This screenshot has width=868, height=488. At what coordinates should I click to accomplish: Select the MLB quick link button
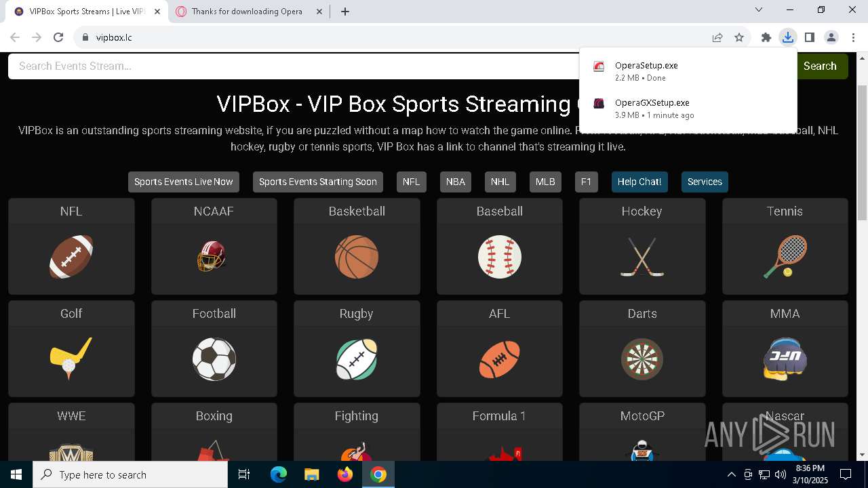coord(545,182)
